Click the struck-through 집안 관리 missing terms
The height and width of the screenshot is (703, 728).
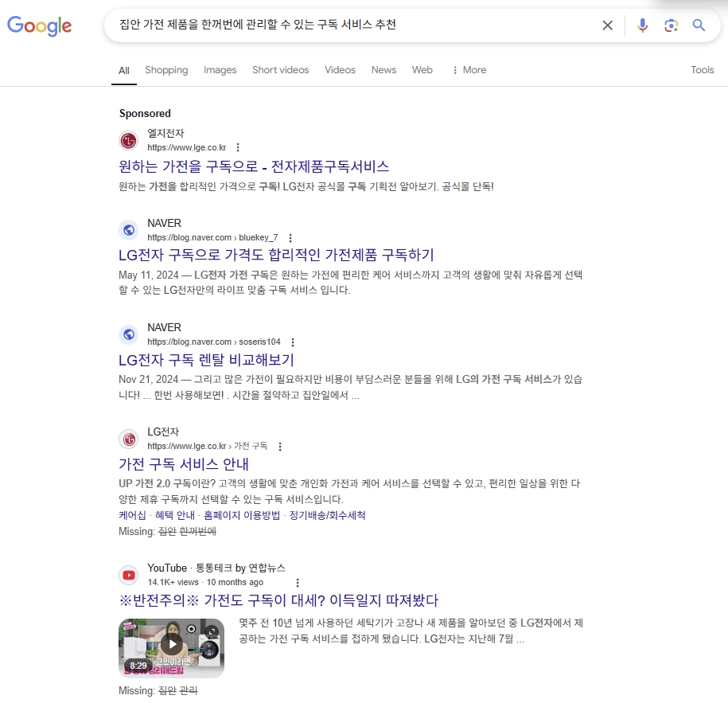[x=177, y=691]
